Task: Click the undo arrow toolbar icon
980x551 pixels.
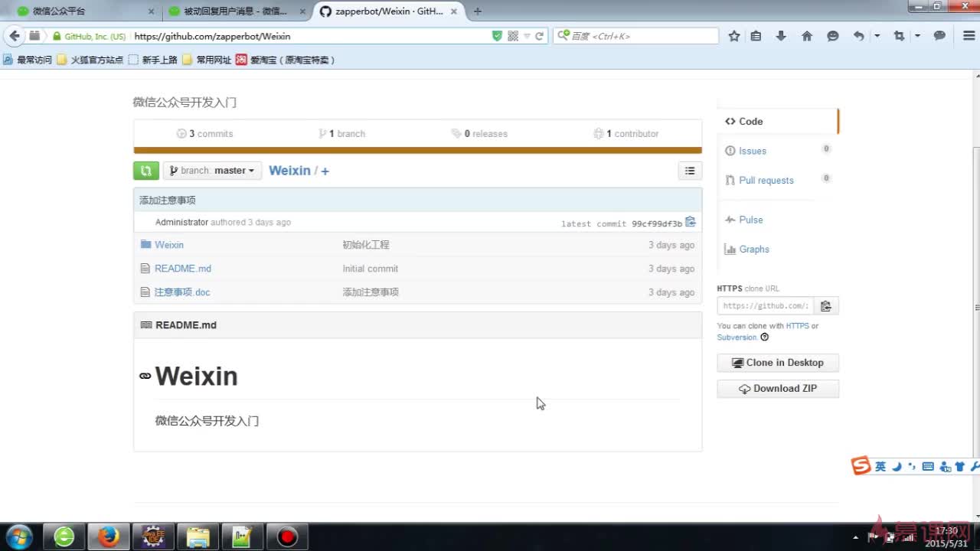Action: pos(859,36)
